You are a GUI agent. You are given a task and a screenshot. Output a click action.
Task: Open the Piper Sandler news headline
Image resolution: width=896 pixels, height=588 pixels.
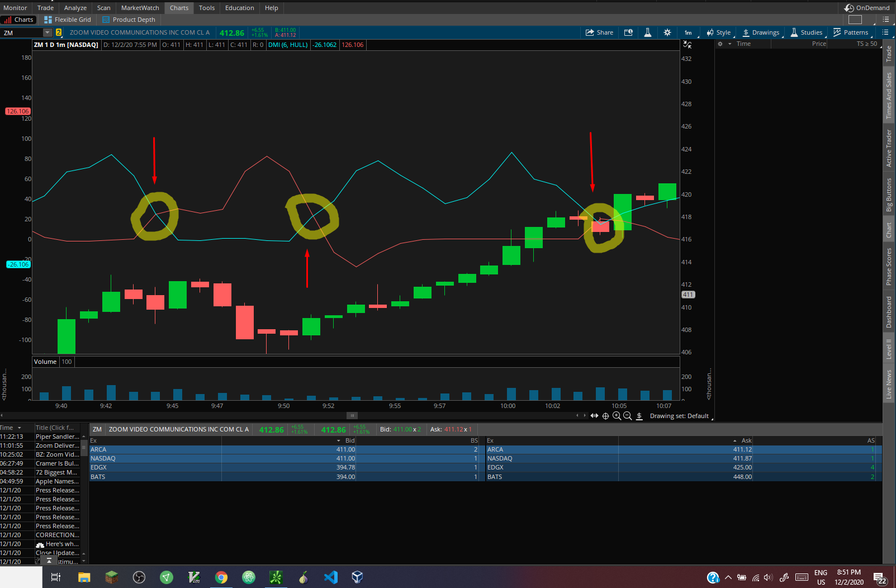coord(57,437)
